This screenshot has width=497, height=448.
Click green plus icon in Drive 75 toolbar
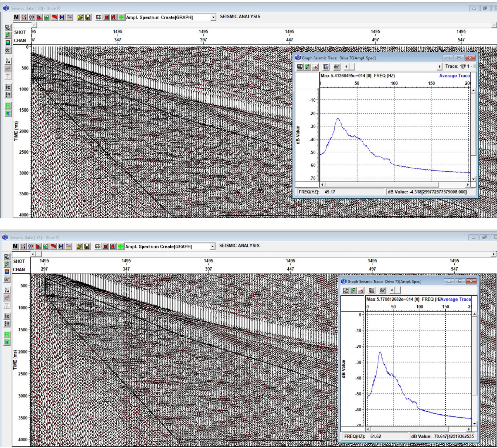click(x=121, y=246)
